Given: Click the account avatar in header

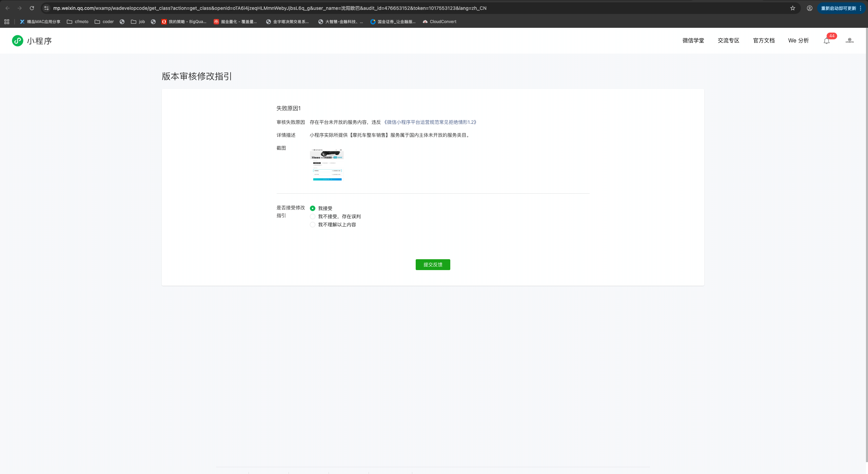Looking at the screenshot, I should pyautogui.click(x=849, y=41).
